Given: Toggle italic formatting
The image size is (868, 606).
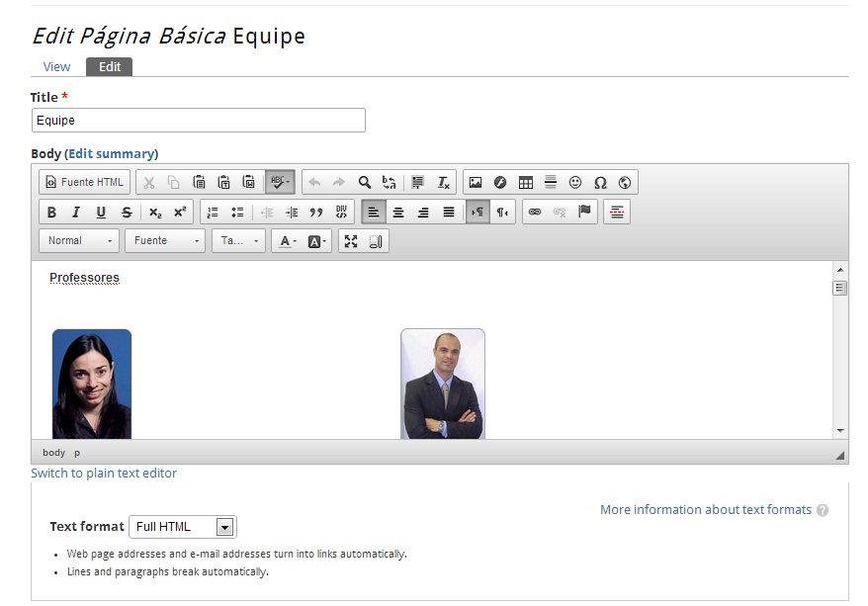Looking at the screenshot, I should [x=76, y=212].
